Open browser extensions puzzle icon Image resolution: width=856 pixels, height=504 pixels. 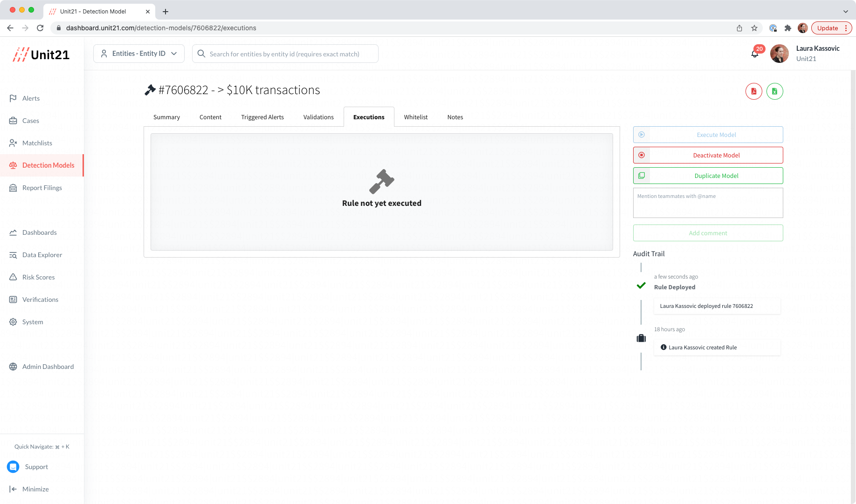pyautogui.click(x=788, y=28)
